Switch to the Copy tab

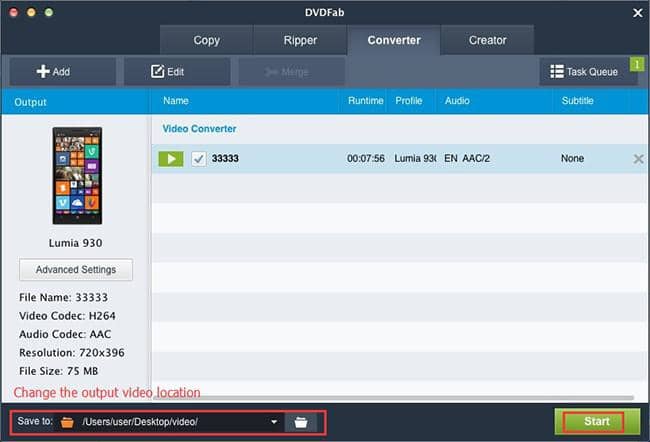tap(206, 40)
